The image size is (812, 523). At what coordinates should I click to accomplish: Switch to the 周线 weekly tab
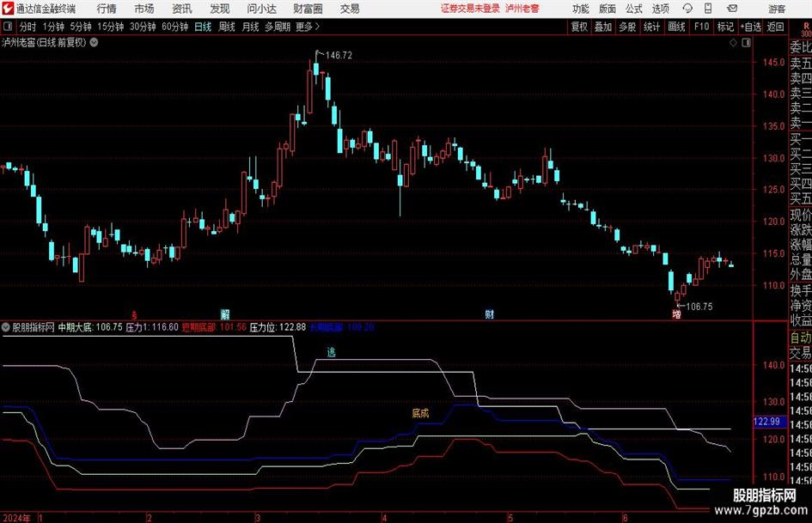click(x=227, y=27)
